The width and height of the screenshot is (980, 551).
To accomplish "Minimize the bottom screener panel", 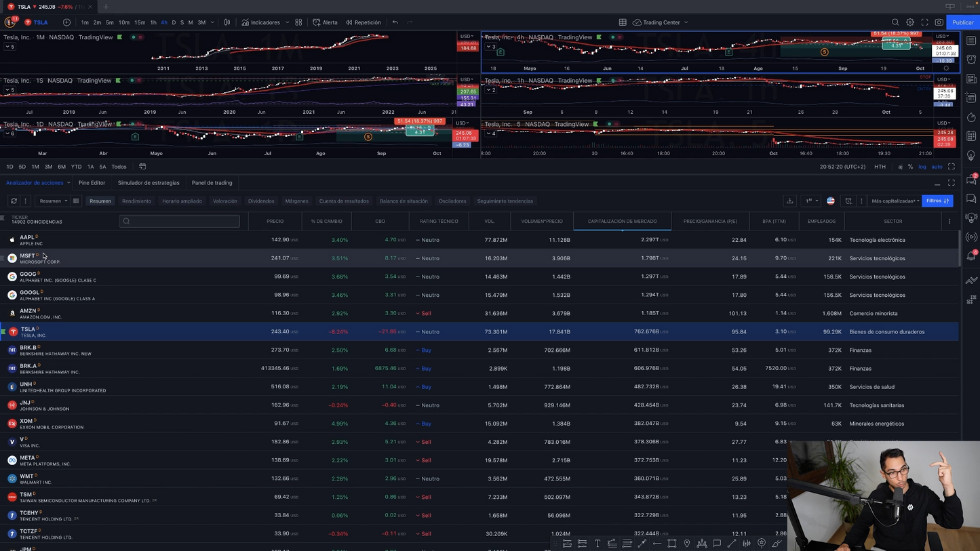I will [x=937, y=184].
